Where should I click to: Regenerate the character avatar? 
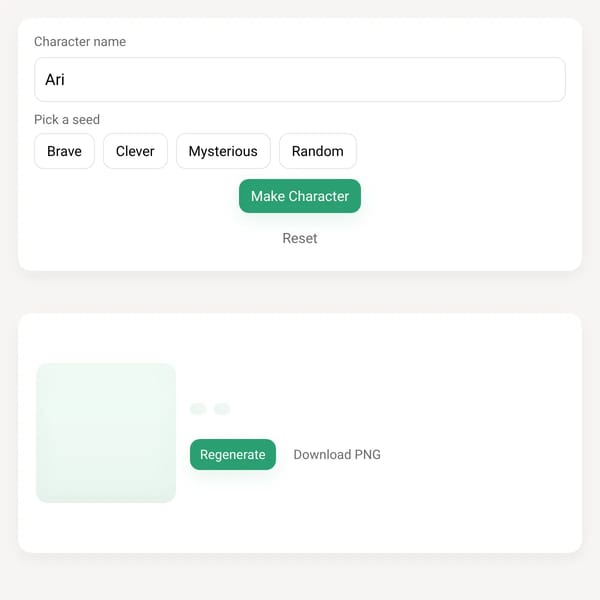[x=233, y=454]
